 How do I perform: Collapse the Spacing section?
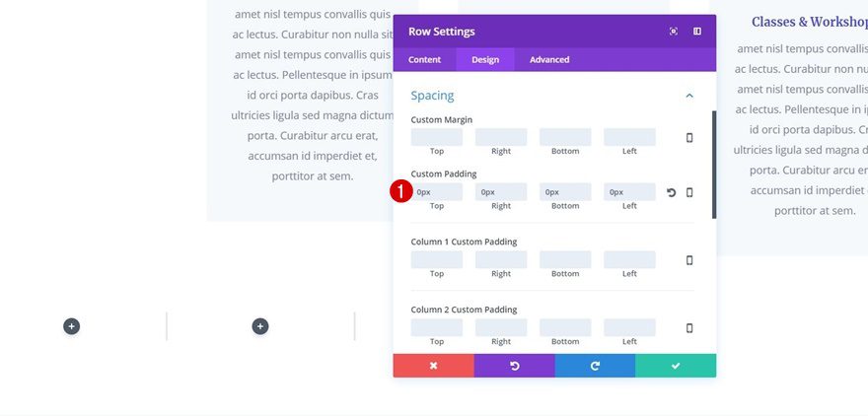click(689, 96)
